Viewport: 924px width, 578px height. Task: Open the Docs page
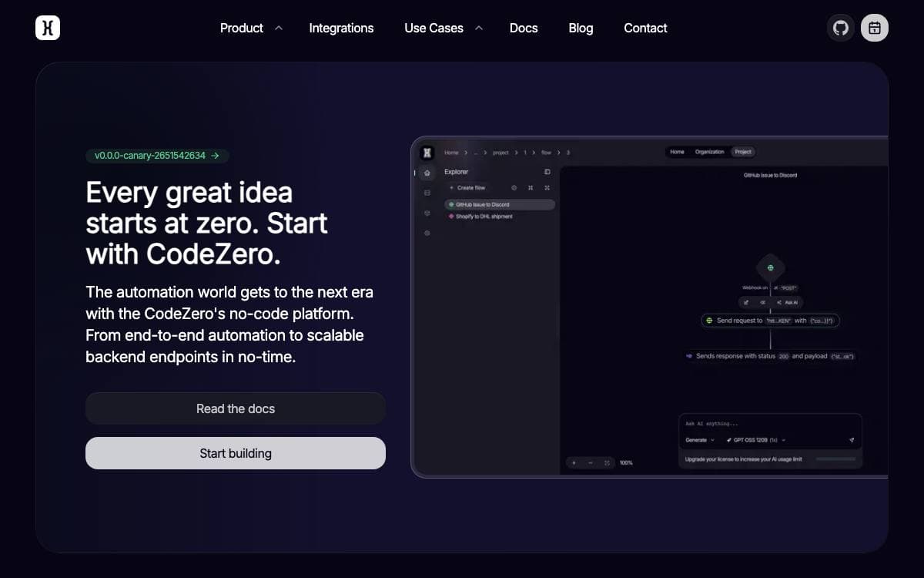524,28
